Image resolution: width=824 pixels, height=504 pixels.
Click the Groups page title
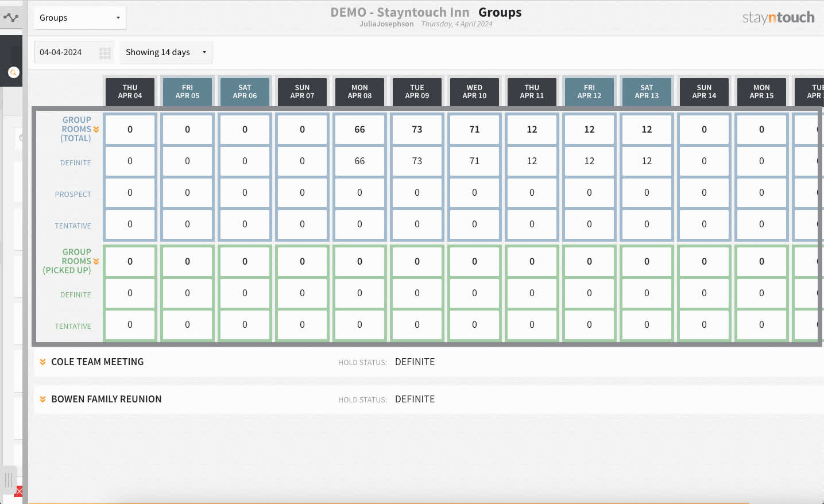[500, 12]
